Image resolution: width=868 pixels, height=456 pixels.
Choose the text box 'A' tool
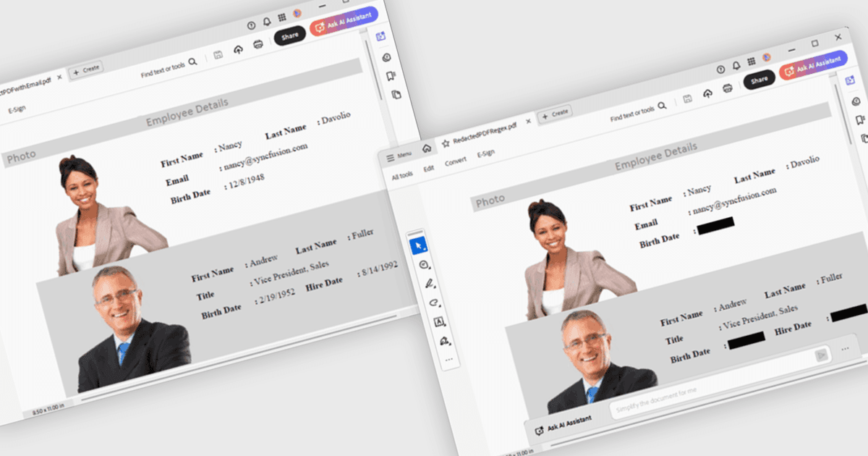click(438, 321)
